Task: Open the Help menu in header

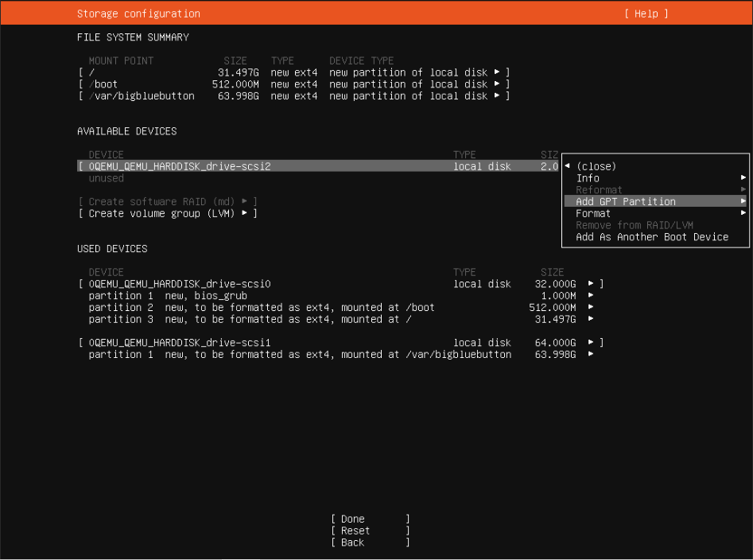Action: click(646, 14)
